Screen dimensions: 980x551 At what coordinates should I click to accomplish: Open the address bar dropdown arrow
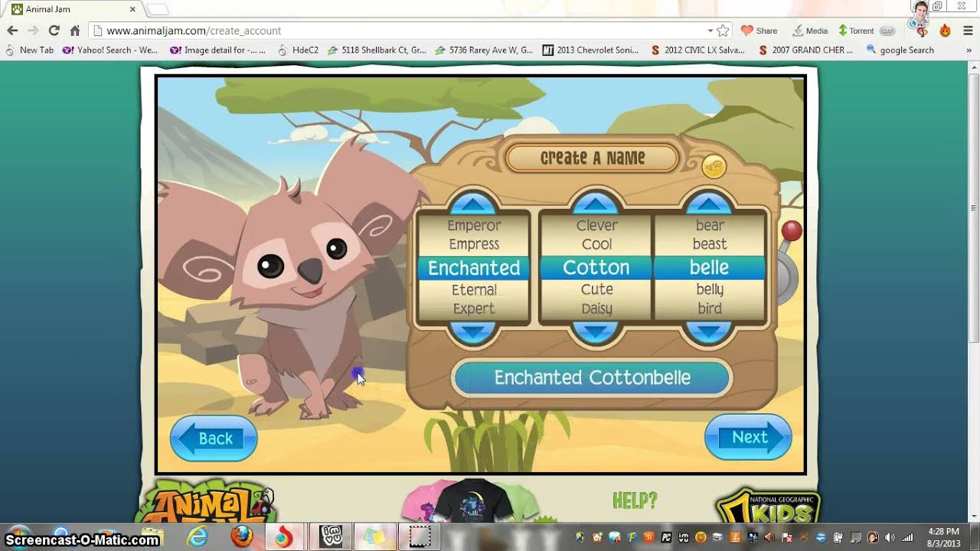pyautogui.click(x=710, y=31)
